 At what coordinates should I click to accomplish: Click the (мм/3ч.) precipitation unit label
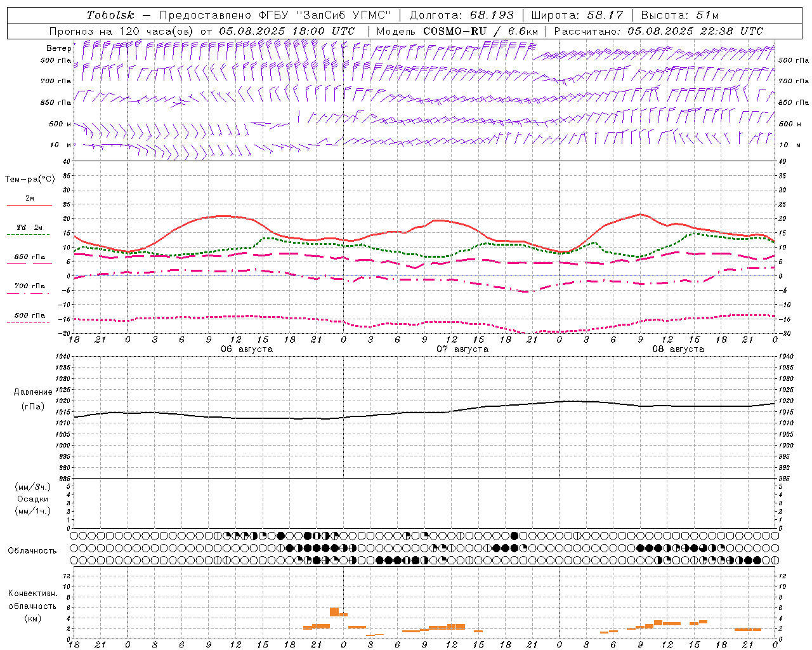coord(33,487)
